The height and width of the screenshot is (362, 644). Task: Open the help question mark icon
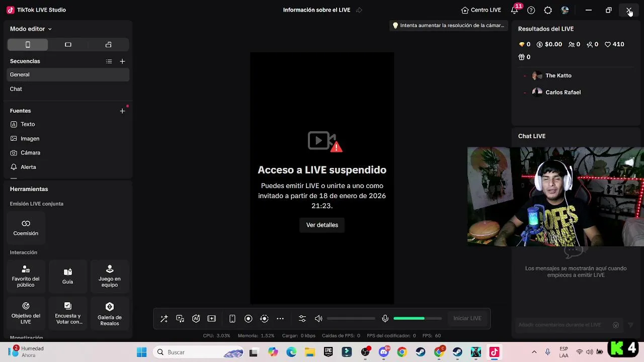pos(531,10)
